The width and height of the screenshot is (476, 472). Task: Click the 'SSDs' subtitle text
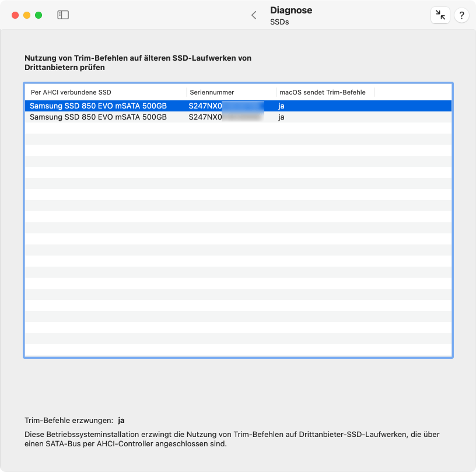[279, 22]
